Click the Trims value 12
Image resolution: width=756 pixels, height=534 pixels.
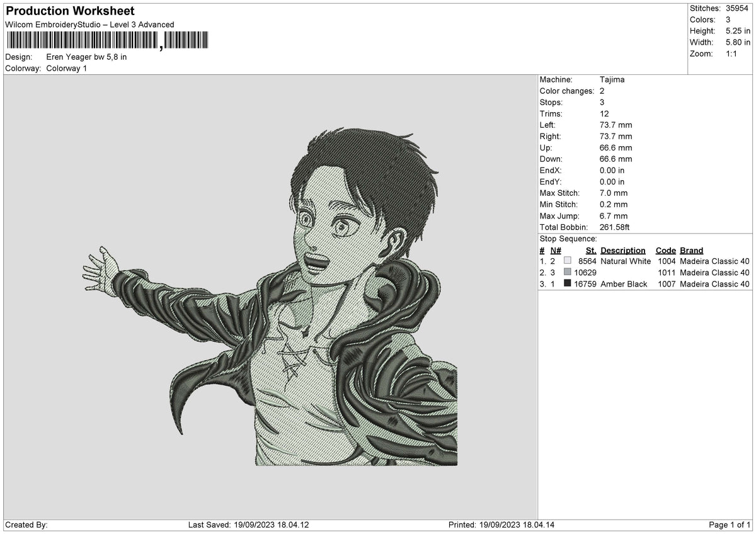[605, 114]
